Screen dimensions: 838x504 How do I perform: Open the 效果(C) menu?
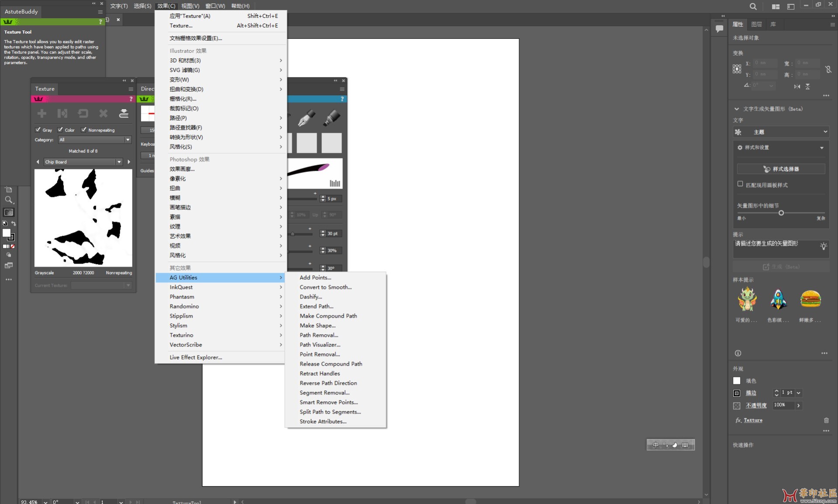(166, 6)
